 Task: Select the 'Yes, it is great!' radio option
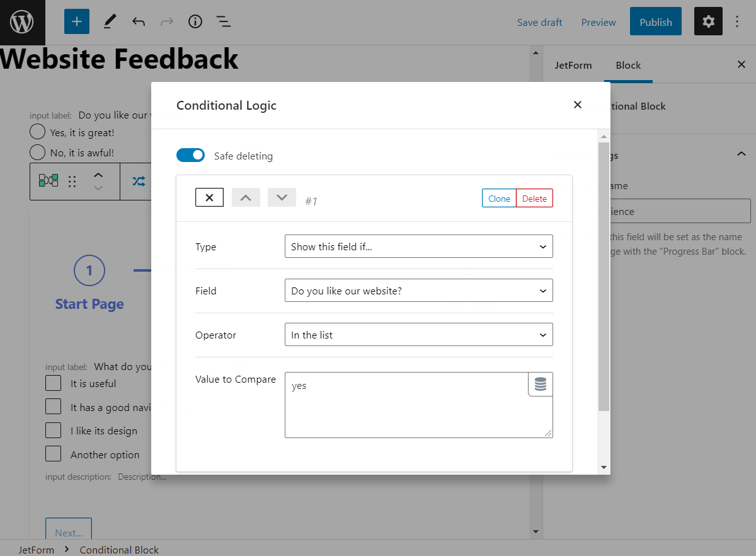point(37,131)
